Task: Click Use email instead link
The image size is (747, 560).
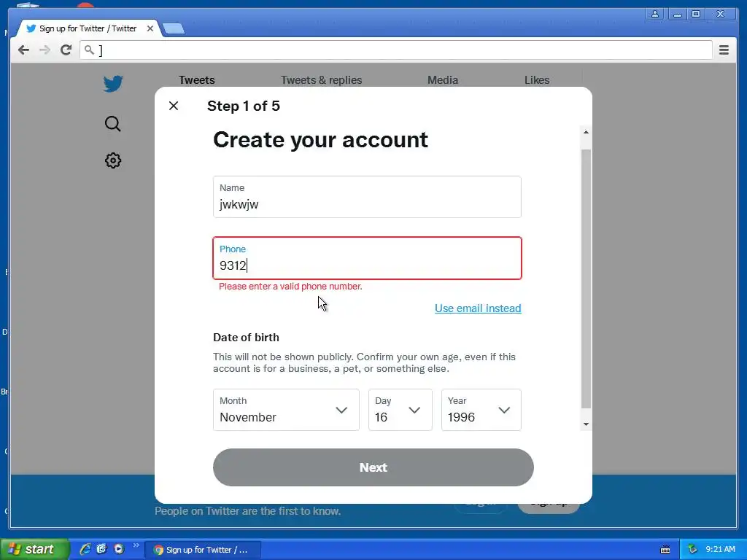Action: 478,308
